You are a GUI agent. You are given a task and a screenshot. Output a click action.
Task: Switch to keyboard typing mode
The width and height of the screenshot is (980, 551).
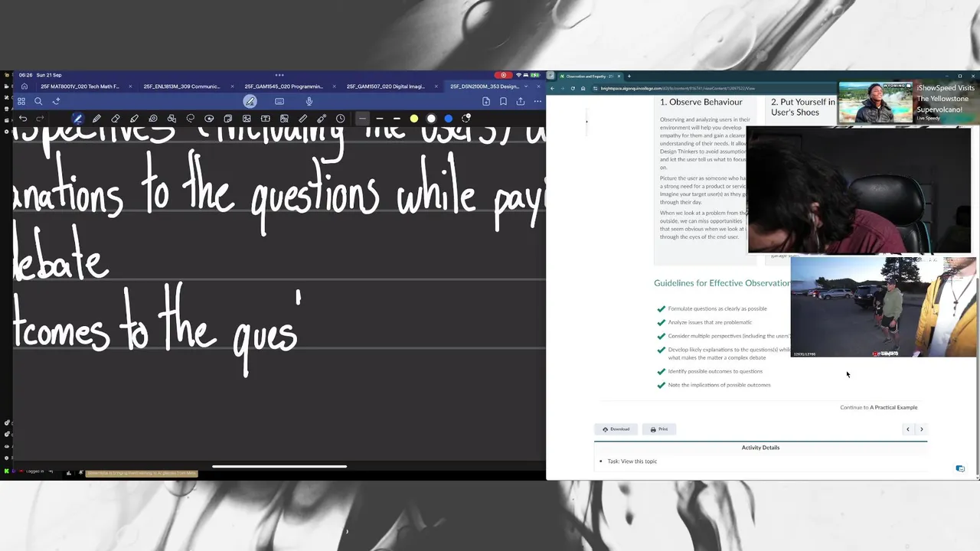click(279, 101)
